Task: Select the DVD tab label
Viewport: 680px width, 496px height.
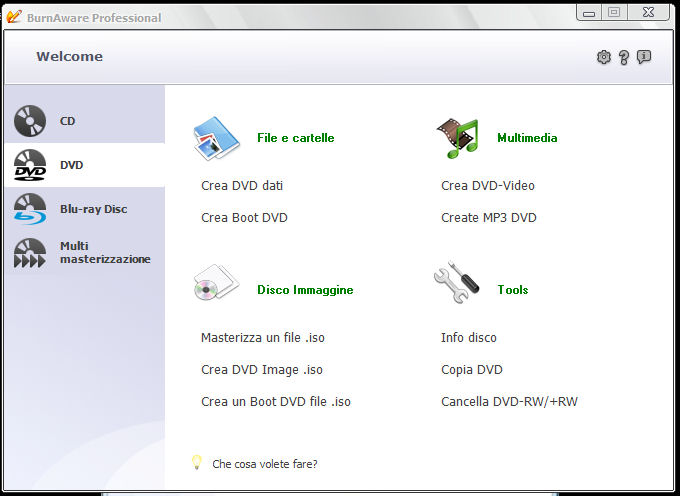Action: click(x=72, y=165)
